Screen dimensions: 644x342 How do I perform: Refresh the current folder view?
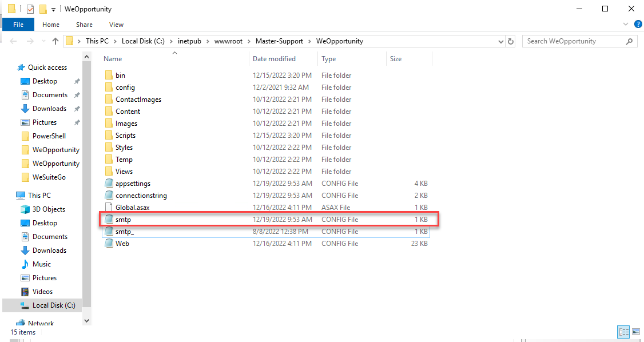coord(511,42)
